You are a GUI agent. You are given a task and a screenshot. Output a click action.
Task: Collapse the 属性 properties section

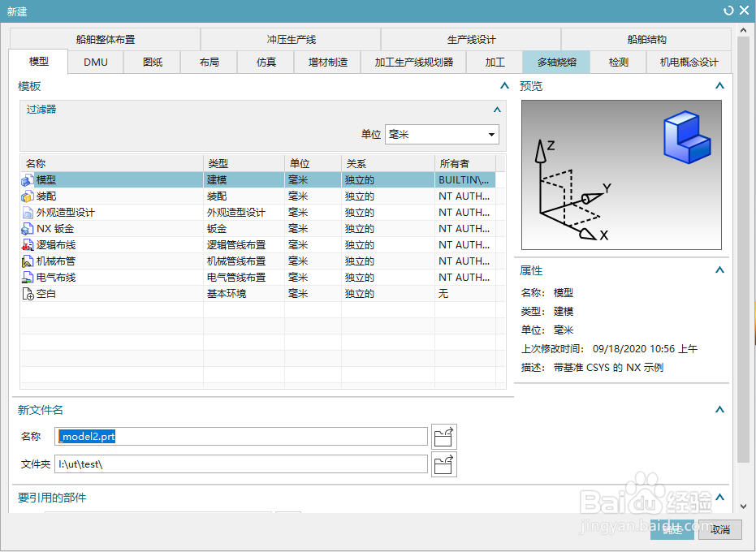tap(719, 270)
